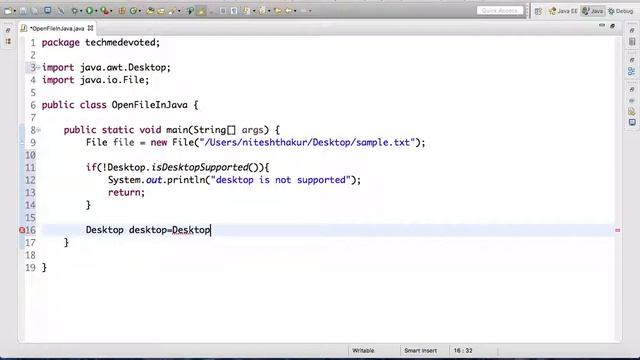Click the Last Edit Location arrow icon
Viewport: 640px width, 360px height.
[278, 11]
